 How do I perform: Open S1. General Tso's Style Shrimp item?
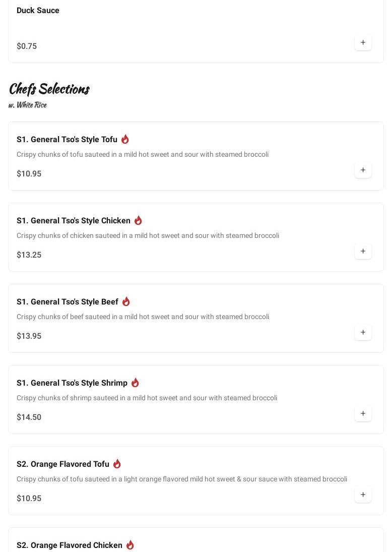tap(72, 383)
